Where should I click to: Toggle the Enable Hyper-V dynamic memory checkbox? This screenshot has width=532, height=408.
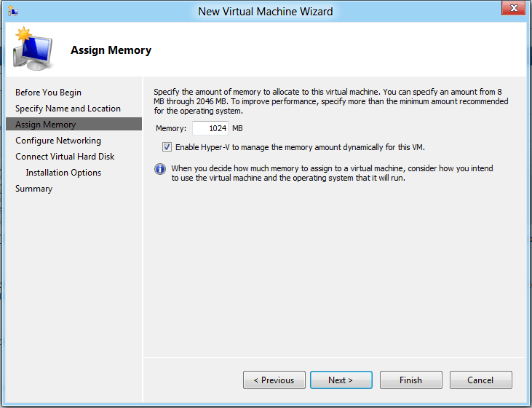pyautogui.click(x=167, y=147)
